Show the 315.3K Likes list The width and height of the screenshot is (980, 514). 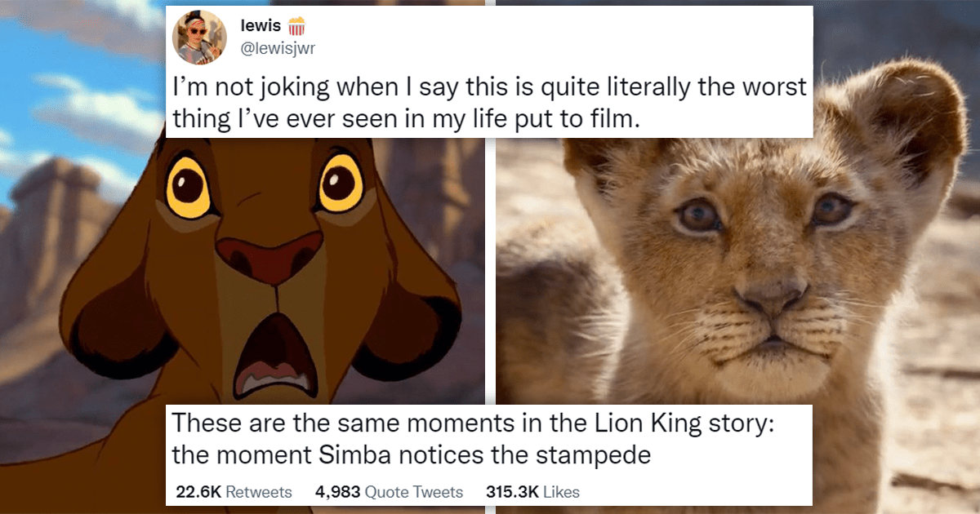pos(532,492)
